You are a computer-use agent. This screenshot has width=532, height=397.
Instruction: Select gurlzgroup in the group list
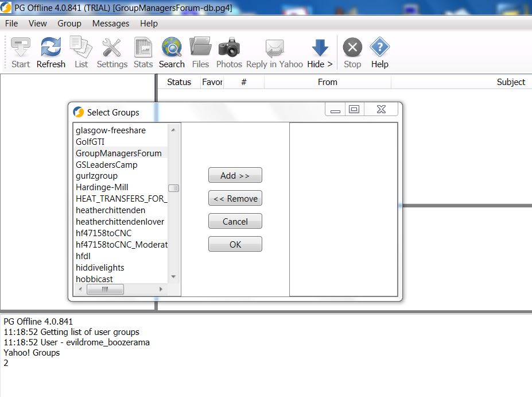coord(121,176)
